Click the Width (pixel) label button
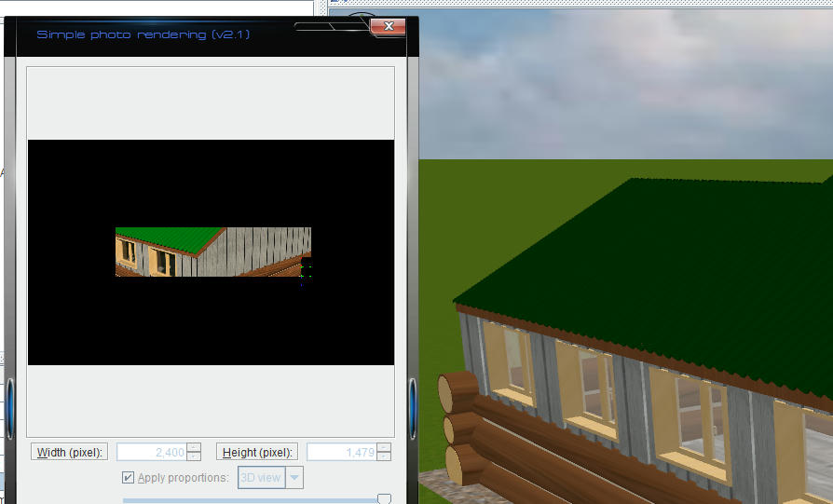Image resolution: width=833 pixels, height=504 pixels. click(69, 453)
